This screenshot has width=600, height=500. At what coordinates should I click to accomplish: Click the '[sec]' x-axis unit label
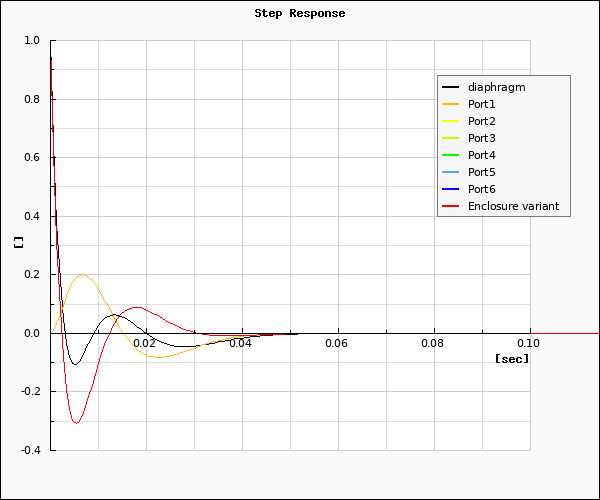(x=511, y=358)
